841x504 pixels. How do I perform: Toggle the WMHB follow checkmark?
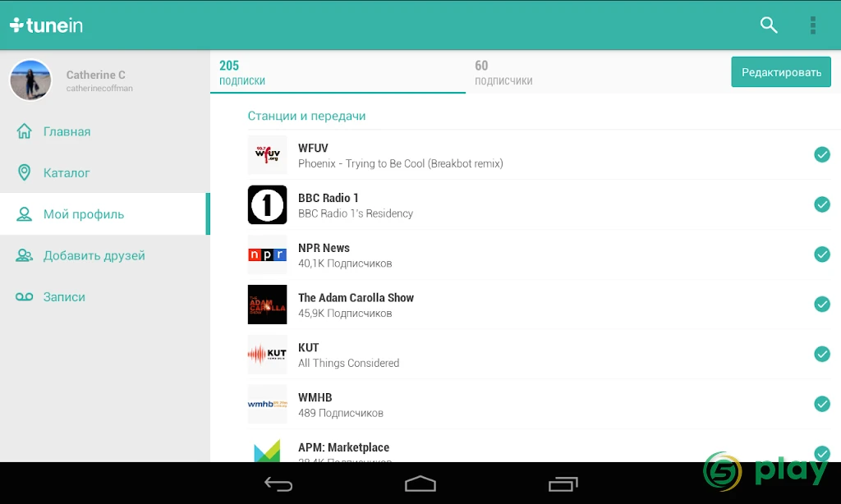[x=821, y=404]
